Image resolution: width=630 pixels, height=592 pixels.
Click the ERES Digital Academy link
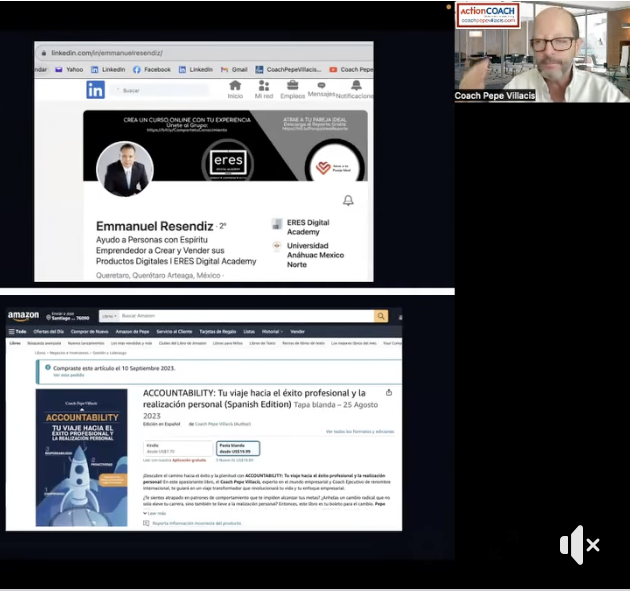pyautogui.click(x=308, y=227)
